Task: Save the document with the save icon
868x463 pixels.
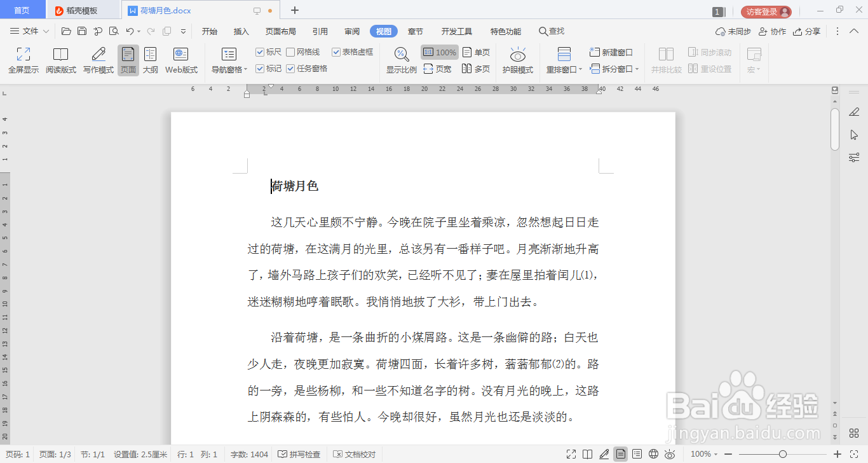Action: point(82,31)
